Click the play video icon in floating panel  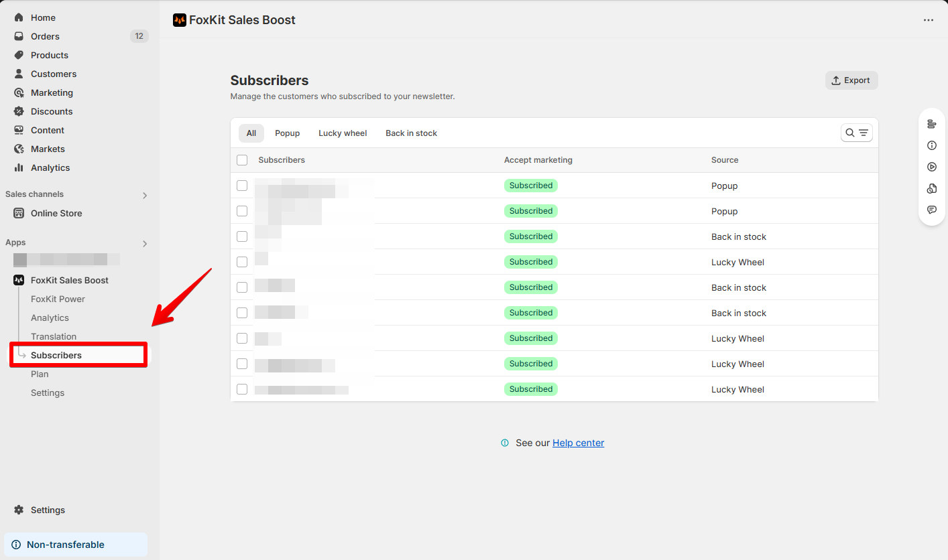[931, 167]
